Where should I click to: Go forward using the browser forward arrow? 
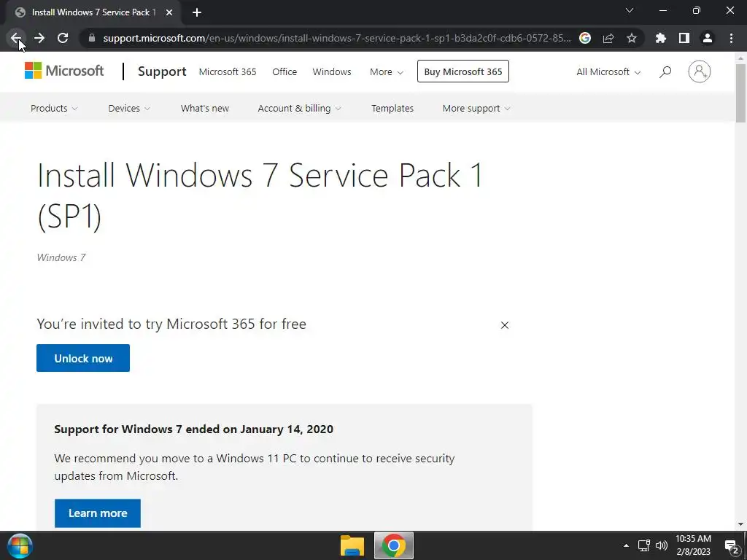click(x=39, y=38)
